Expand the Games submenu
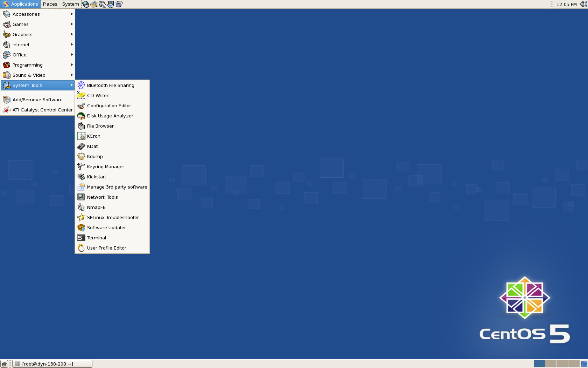This screenshot has width=588, height=368. 38,24
